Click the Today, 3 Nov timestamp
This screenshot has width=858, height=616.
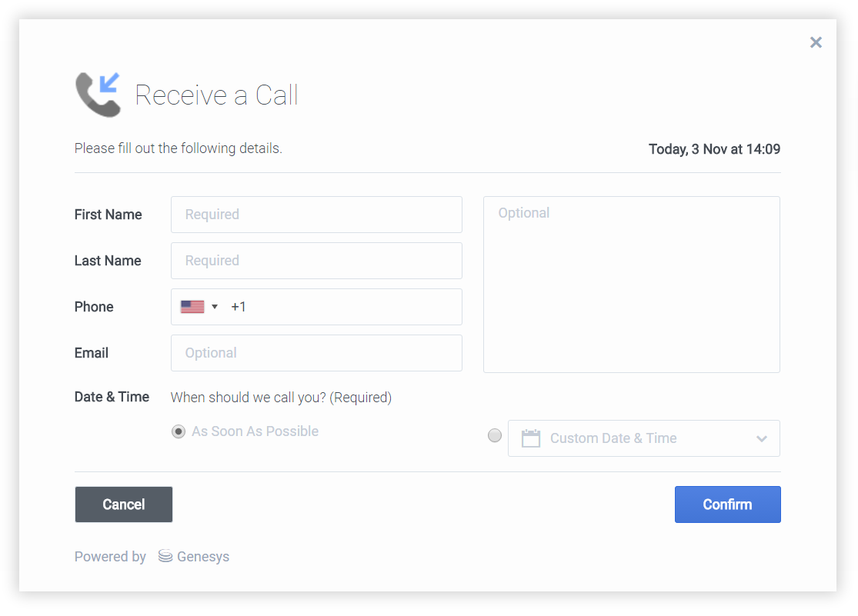[714, 149]
